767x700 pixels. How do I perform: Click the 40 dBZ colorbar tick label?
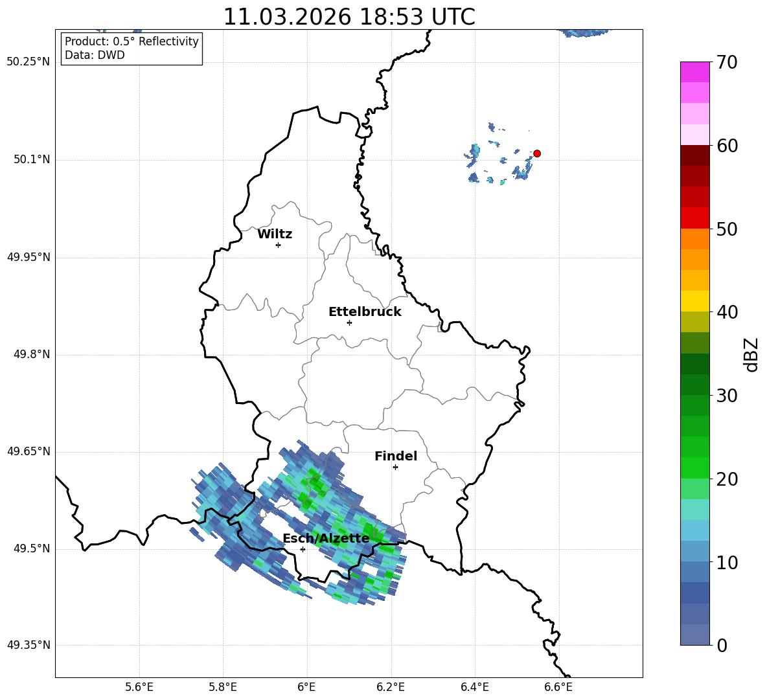coord(727,312)
